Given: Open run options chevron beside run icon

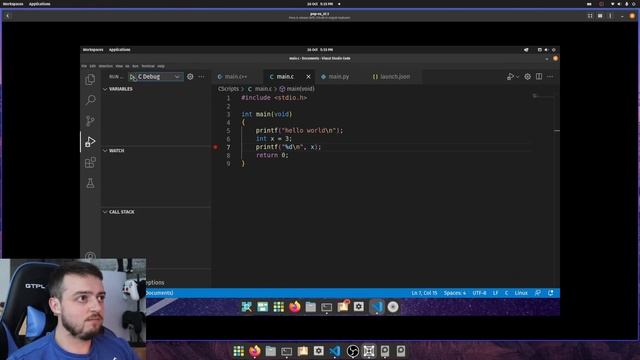Looking at the screenshot, I should [518, 77].
